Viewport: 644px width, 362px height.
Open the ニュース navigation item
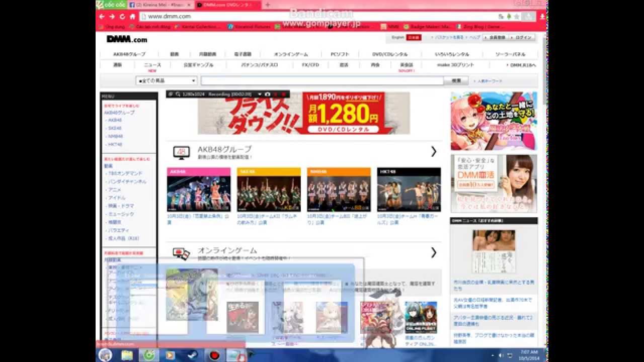pos(152,65)
